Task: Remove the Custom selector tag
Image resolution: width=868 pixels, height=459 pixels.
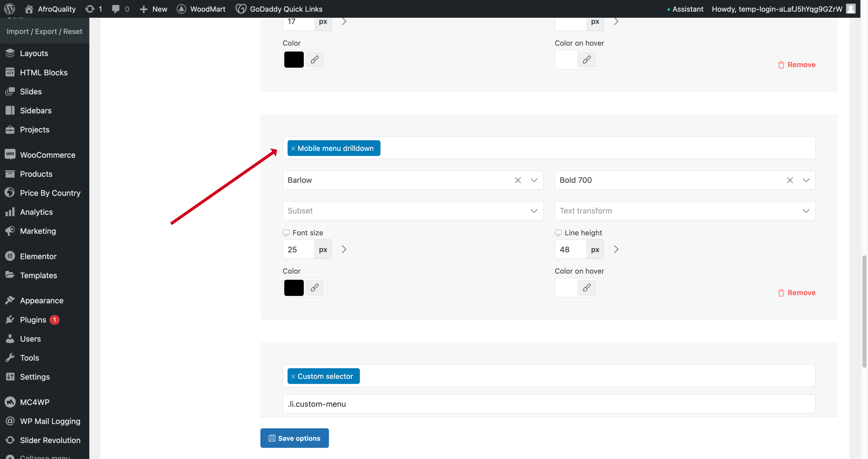Action: tap(293, 376)
